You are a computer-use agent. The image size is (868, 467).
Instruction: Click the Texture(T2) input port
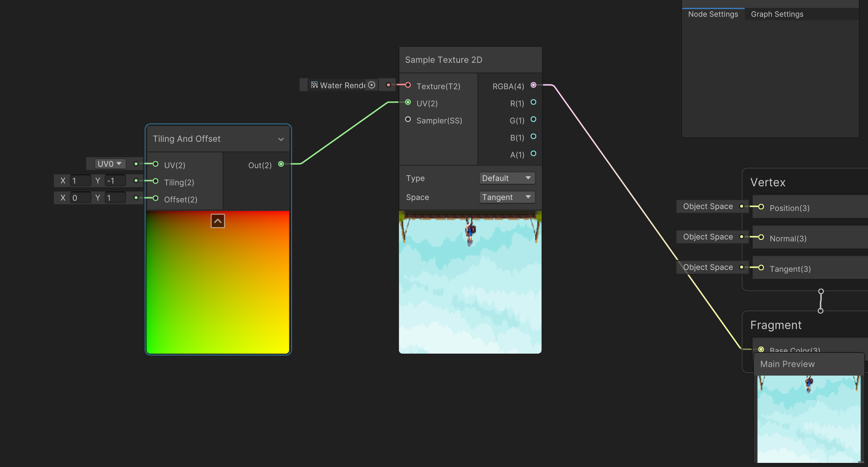408,85
